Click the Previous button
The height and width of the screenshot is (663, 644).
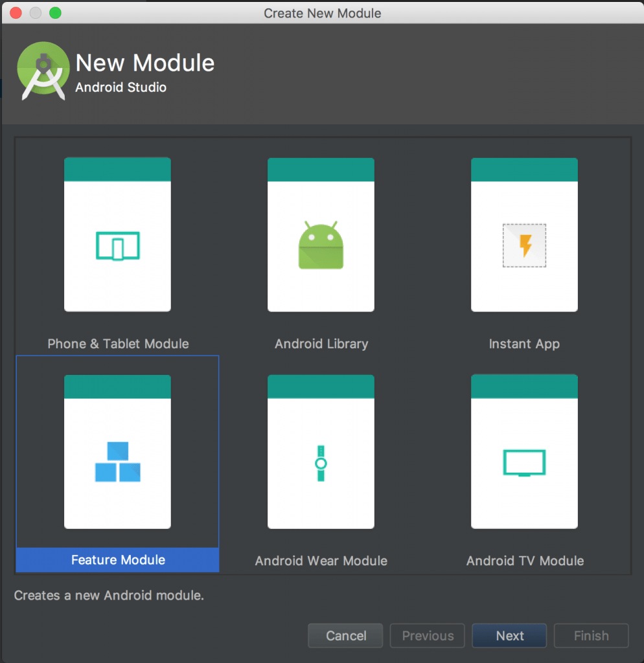coord(427,636)
